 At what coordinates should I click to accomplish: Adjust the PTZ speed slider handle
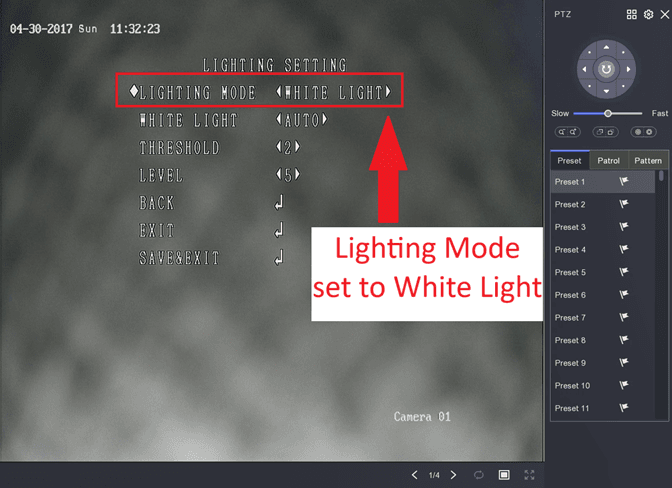pyautogui.click(x=608, y=114)
